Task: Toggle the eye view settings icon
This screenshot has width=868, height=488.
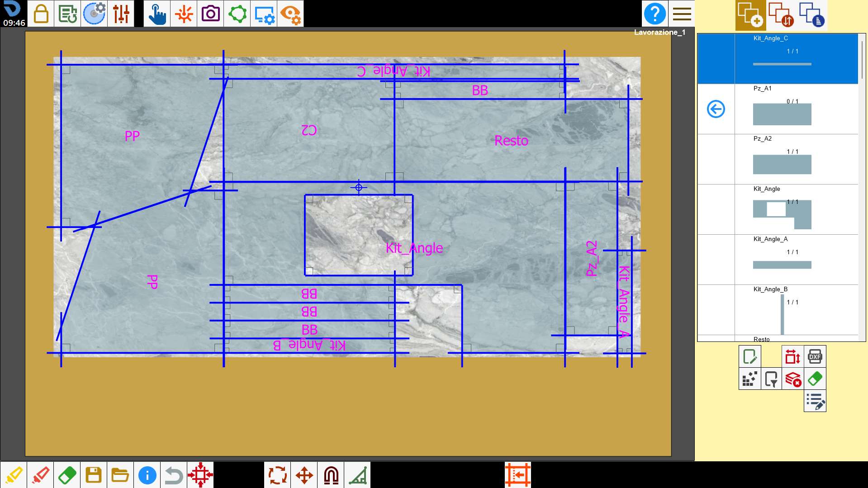Action: pyautogui.click(x=290, y=14)
